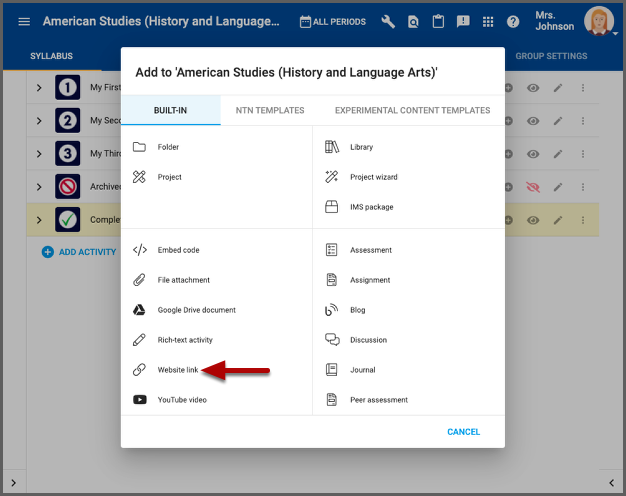Open Experimental Content Templates tab
The image size is (626, 496).
pyautogui.click(x=412, y=110)
